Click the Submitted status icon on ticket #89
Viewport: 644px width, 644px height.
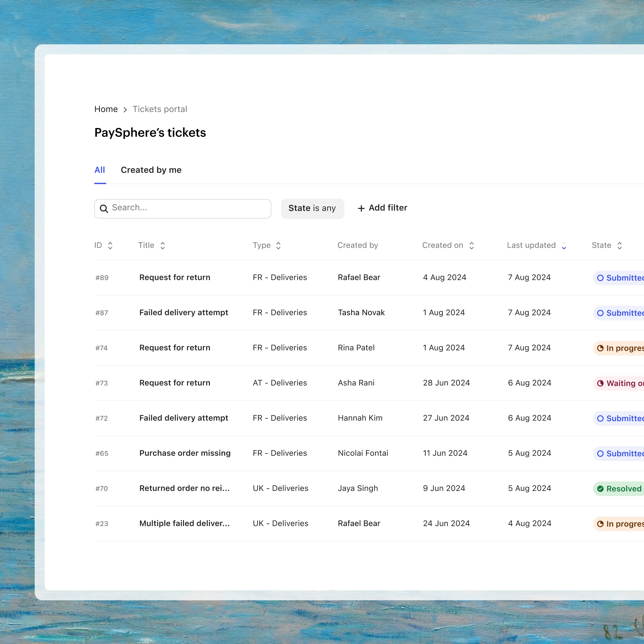[x=601, y=278]
